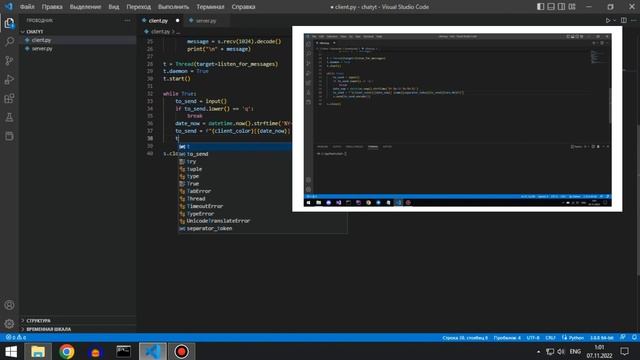The height and width of the screenshot is (360, 640).
Task: Open the Терминал menu
Action: pyautogui.click(x=210, y=7)
